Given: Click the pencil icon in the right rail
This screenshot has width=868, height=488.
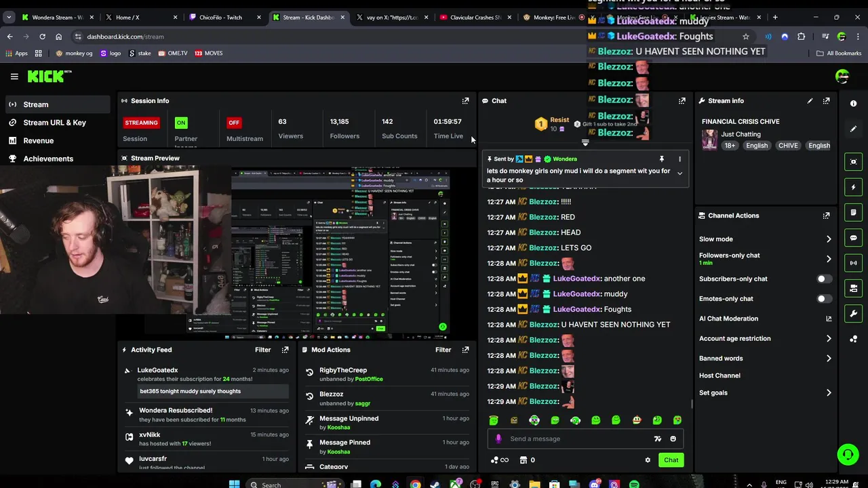Looking at the screenshot, I should pos(854,129).
